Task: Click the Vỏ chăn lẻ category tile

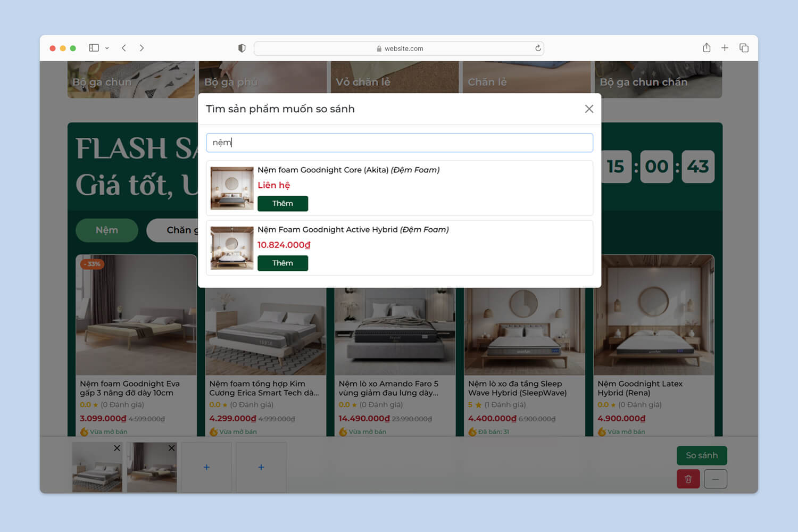Action: click(x=395, y=77)
